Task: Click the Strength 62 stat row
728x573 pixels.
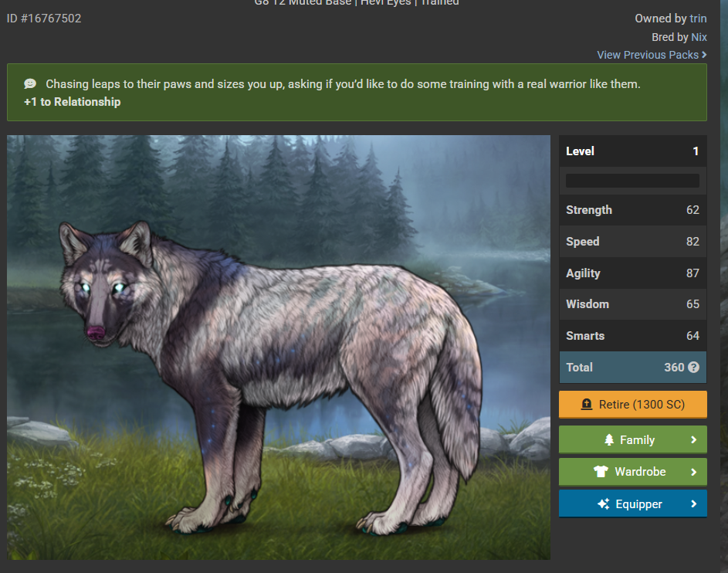Action: [633, 210]
